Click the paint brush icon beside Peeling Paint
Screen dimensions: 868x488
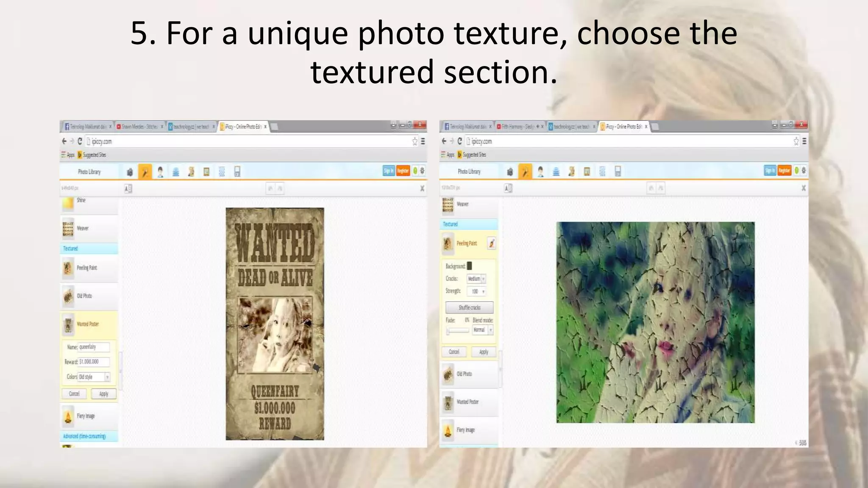pos(491,243)
